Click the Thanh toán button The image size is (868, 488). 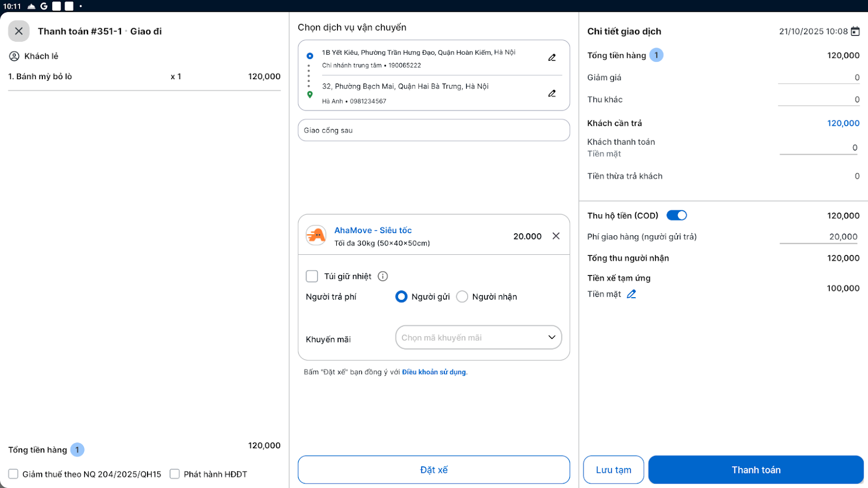(x=756, y=470)
